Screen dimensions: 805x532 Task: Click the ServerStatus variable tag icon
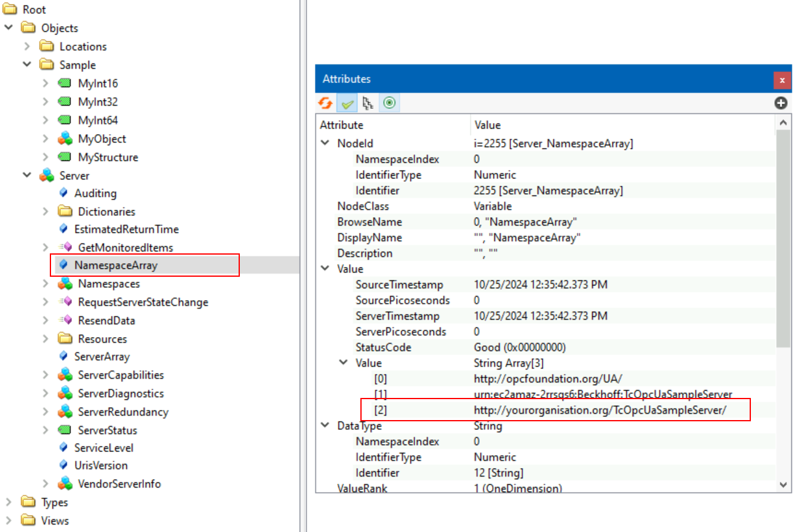(x=65, y=430)
